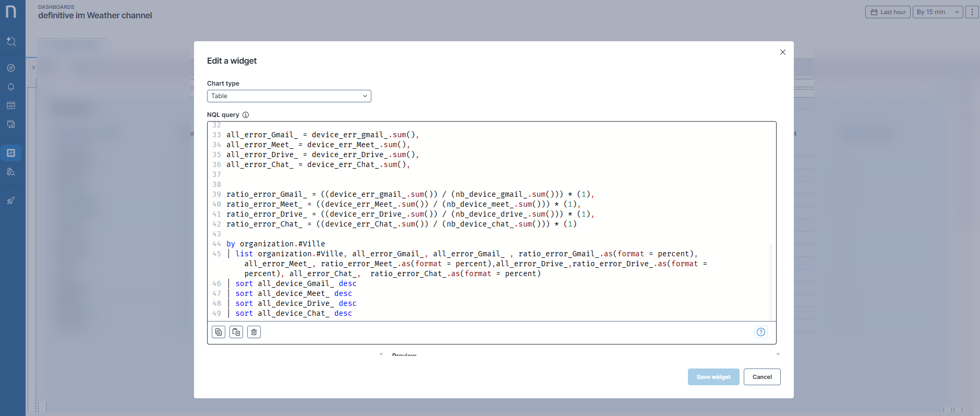Image resolution: width=980 pixels, height=416 pixels.
Task: Click the paste query icon
Action: pos(236,332)
